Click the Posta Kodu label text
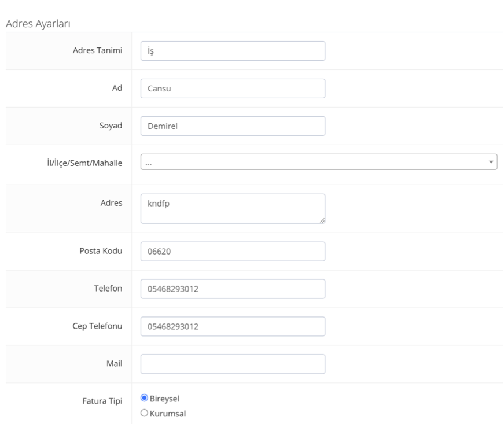 click(100, 250)
